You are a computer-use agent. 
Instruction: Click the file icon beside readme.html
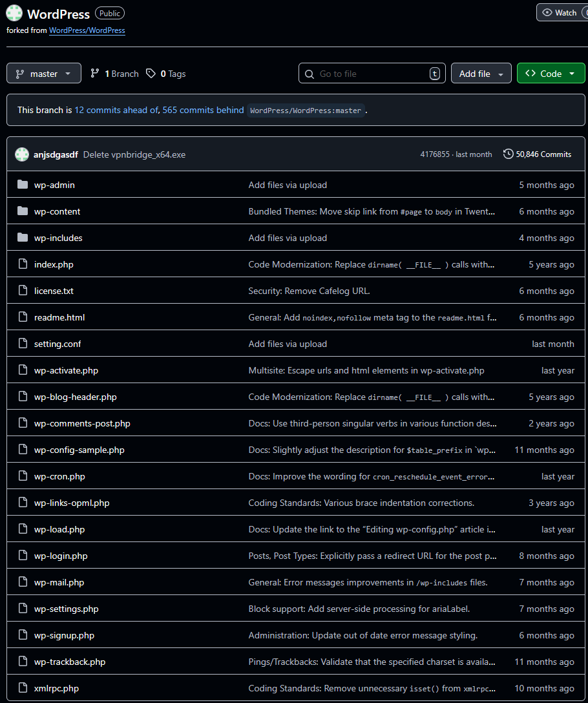coord(23,317)
